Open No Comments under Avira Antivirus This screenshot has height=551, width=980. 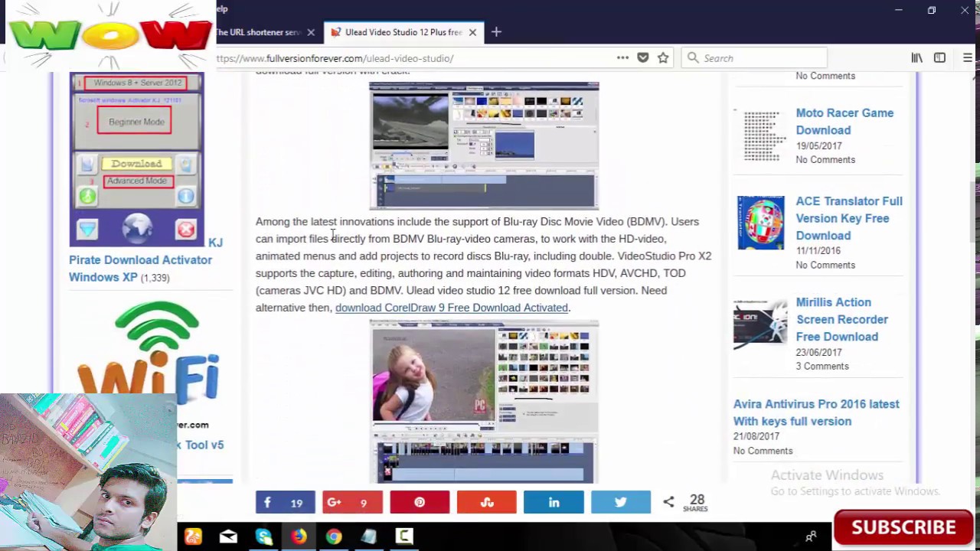763,451
